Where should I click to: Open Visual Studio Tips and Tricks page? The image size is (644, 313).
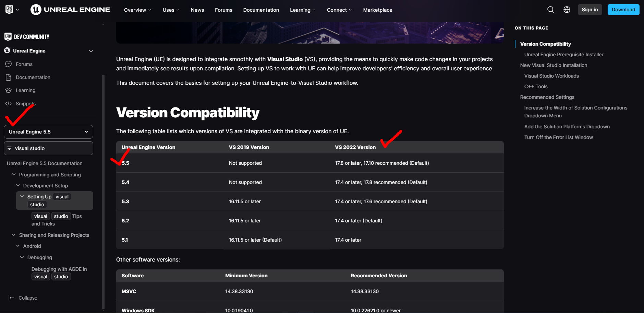57,220
